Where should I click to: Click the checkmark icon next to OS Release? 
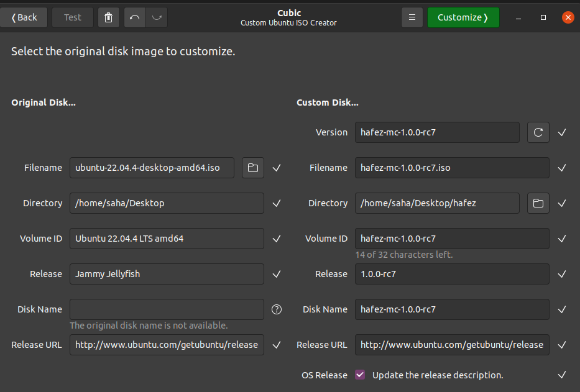tap(562, 375)
